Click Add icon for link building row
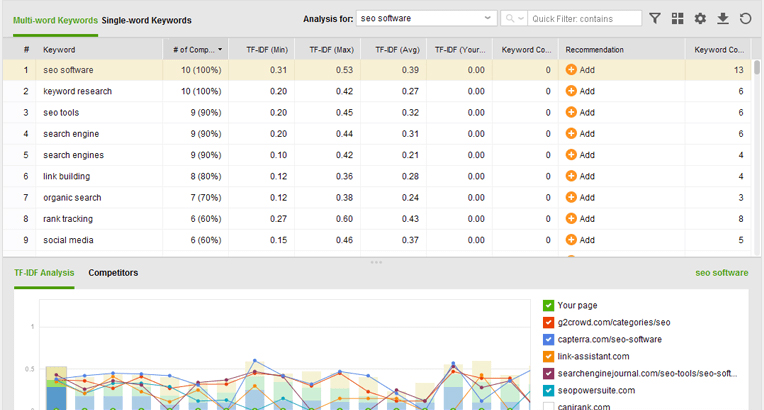 571,176
